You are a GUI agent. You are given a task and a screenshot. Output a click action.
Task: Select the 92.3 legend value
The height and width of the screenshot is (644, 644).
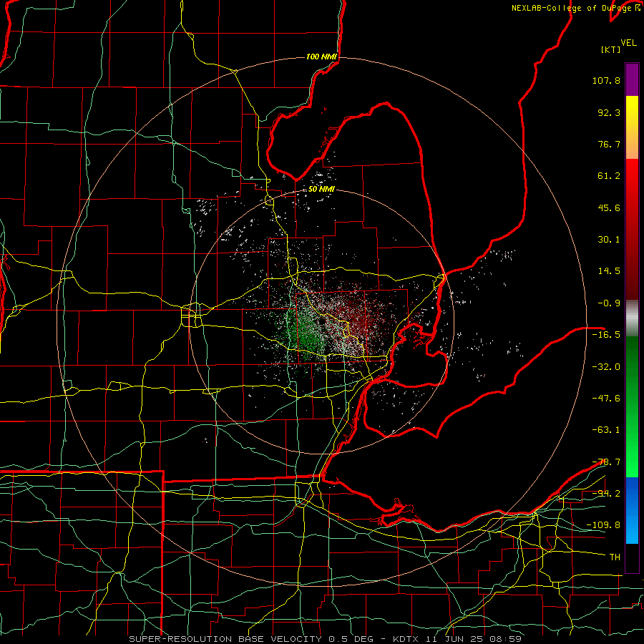coord(609,112)
